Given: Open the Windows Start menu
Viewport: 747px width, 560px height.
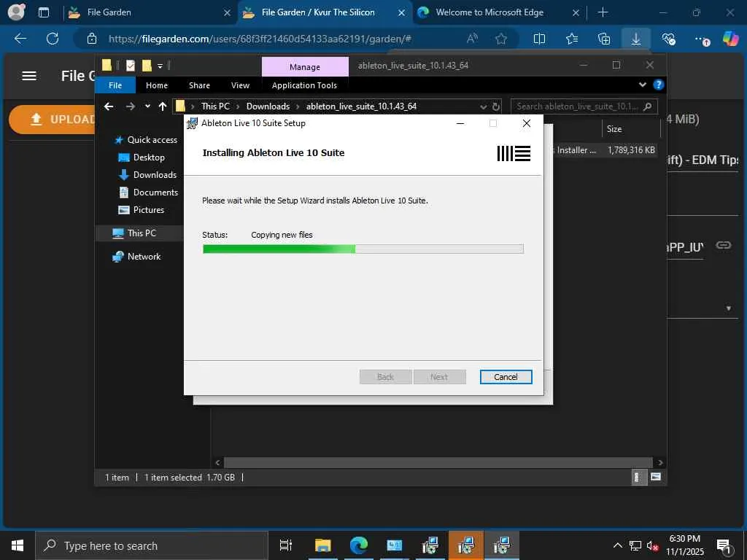Looking at the screenshot, I should click(x=18, y=545).
